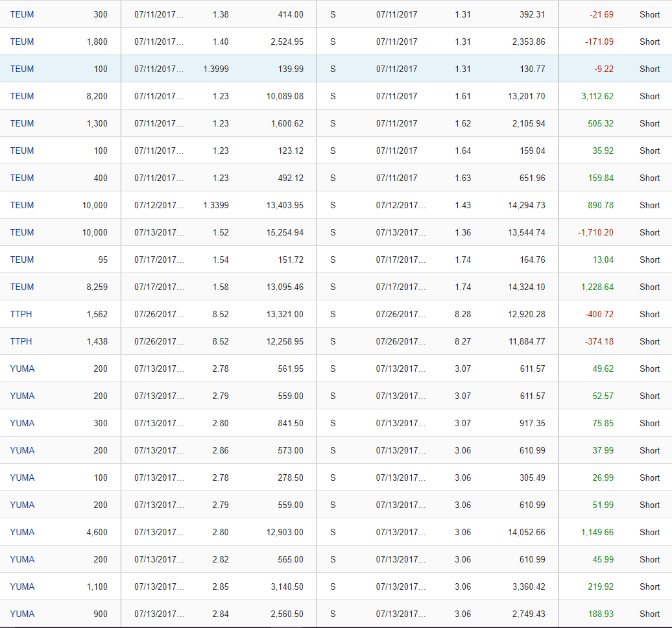Open the YUMA link in the 49.62 row
The image size is (672, 628).
[22, 368]
